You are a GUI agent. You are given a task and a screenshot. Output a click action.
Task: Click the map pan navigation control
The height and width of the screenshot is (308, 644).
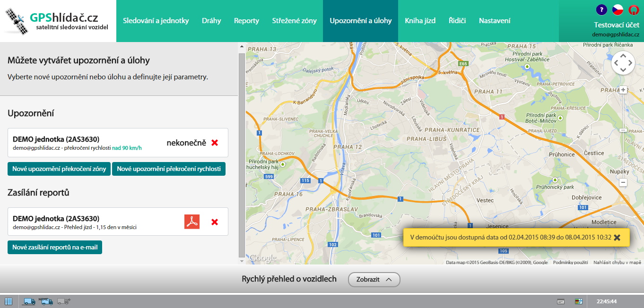pyautogui.click(x=623, y=63)
